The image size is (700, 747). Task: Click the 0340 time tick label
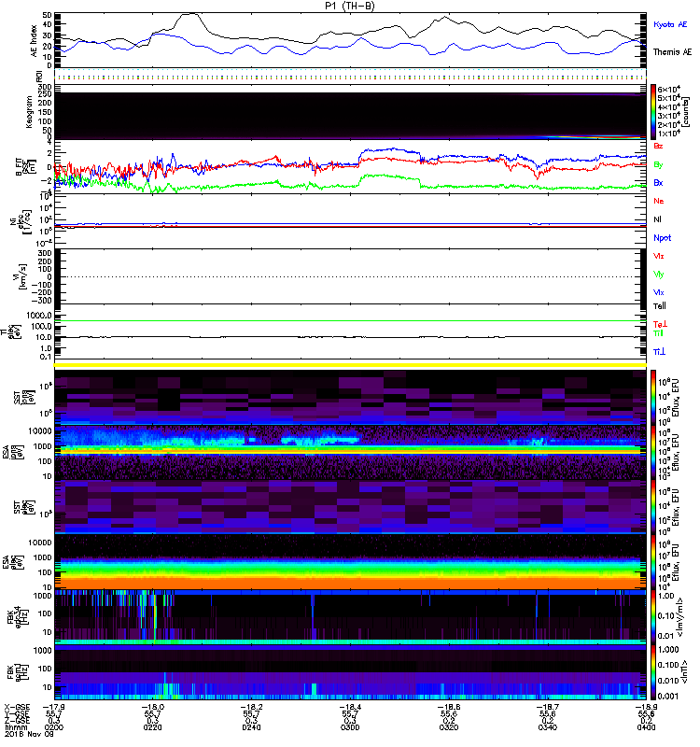click(x=547, y=727)
